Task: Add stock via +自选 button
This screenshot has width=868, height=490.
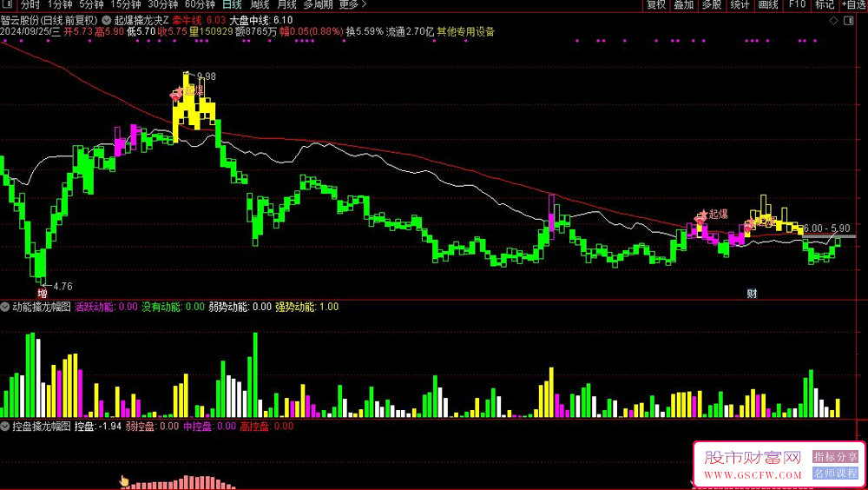Action: pos(855,4)
